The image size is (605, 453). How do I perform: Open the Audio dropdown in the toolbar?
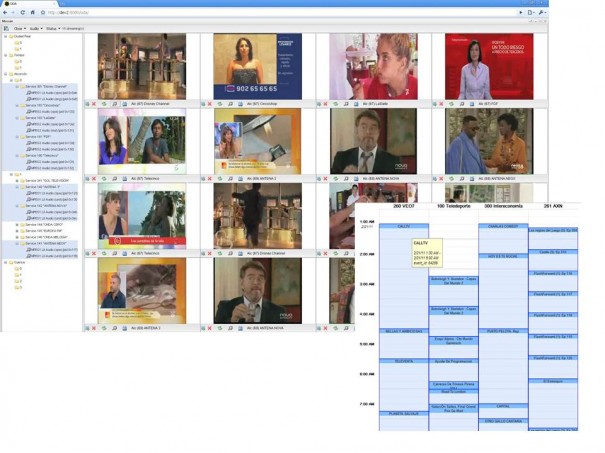click(x=35, y=28)
